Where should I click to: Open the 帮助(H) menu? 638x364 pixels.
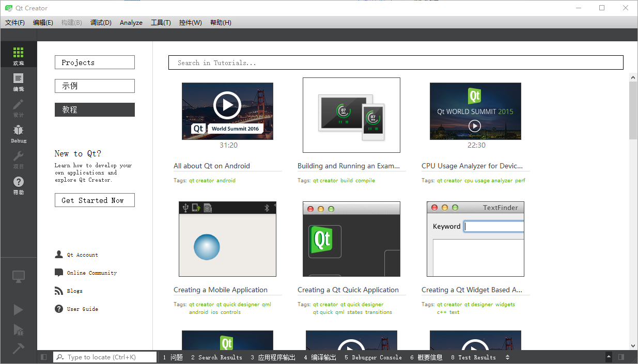[221, 22]
